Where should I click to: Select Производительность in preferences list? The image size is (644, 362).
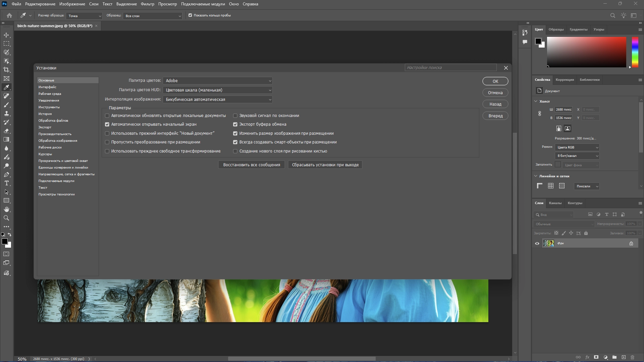click(x=55, y=134)
